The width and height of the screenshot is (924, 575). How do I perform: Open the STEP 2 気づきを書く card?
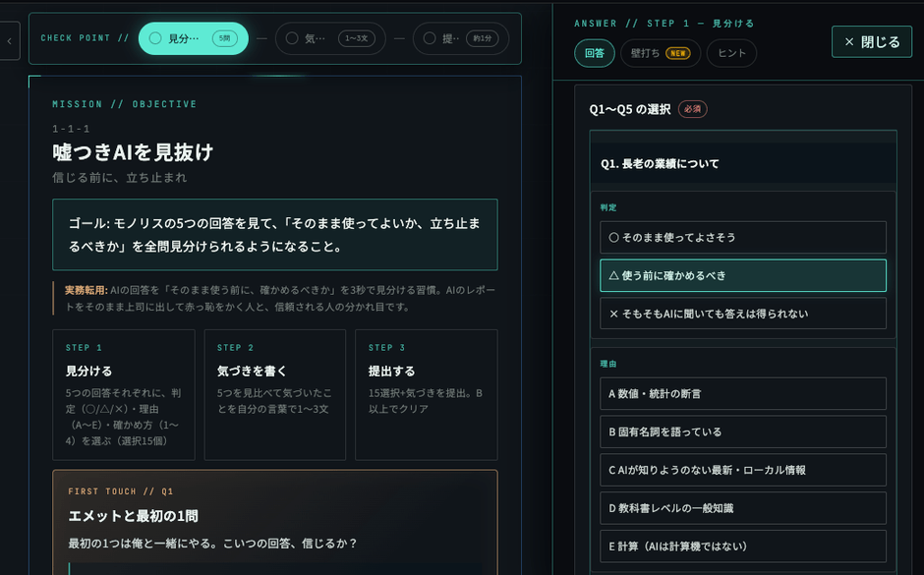point(274,395)
